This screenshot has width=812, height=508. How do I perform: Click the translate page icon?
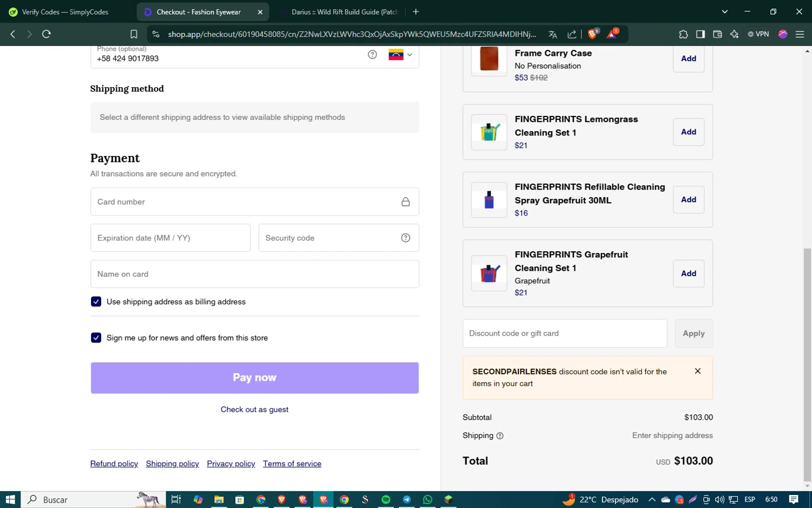pos(553,34)
